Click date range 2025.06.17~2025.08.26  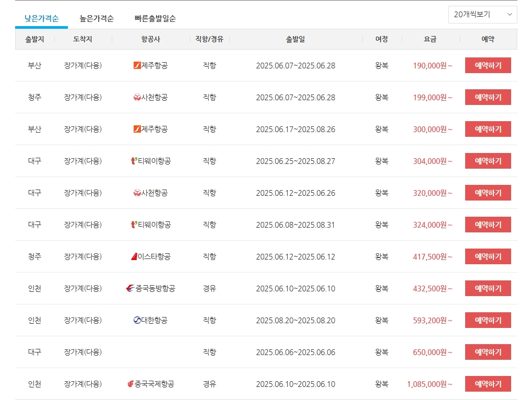click(x=295, y=130)
